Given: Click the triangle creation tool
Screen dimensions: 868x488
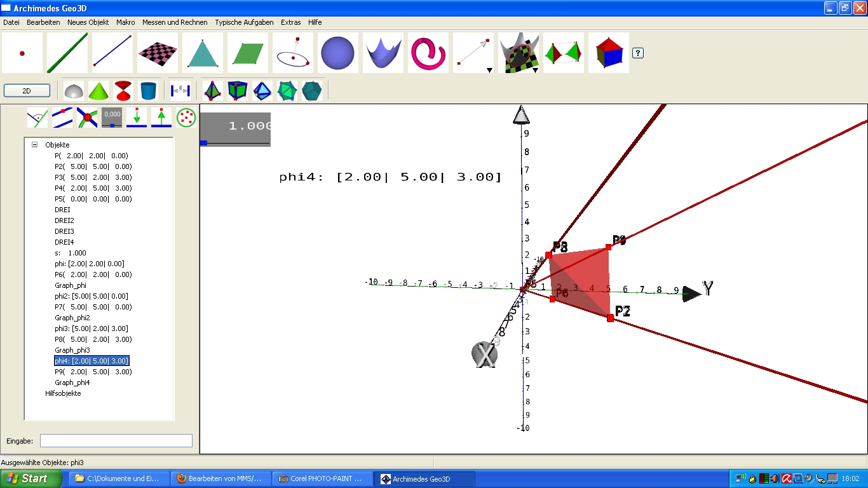Looking at the screenshot, I should pos(202,53).
